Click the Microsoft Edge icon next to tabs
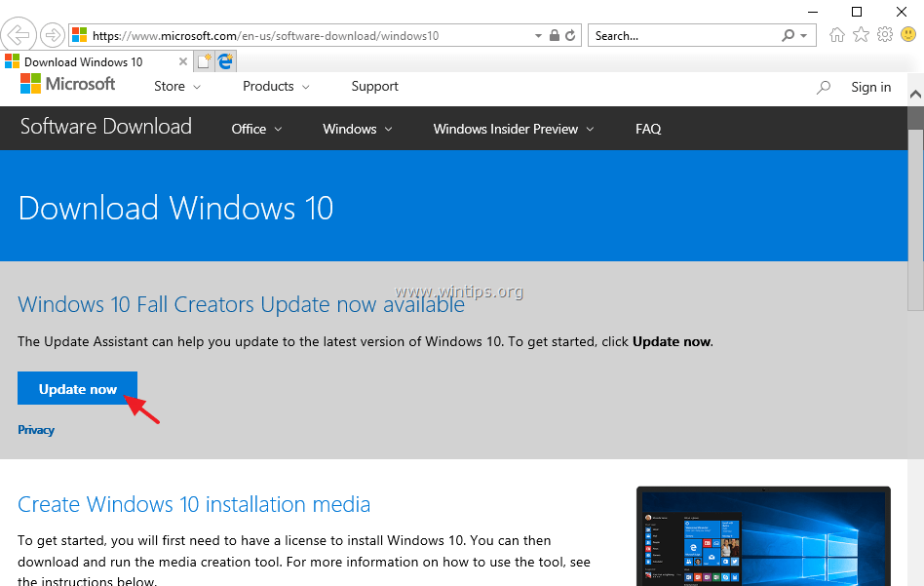The width and height of the screenshot is (924, 586). pos(225,61)
